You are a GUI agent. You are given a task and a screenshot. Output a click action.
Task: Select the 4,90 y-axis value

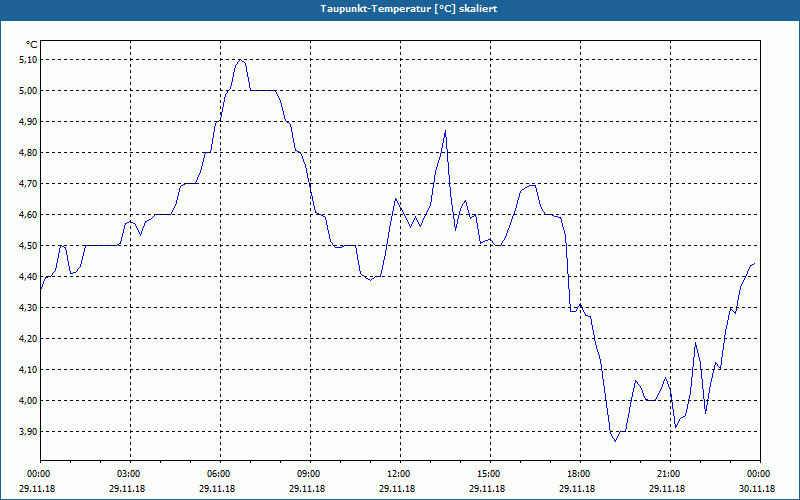coord(28,122)
